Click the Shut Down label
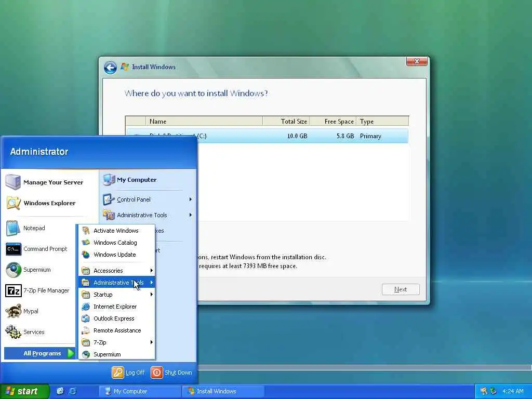This screenshot has width=532, height=399. [x=178, y=373]
